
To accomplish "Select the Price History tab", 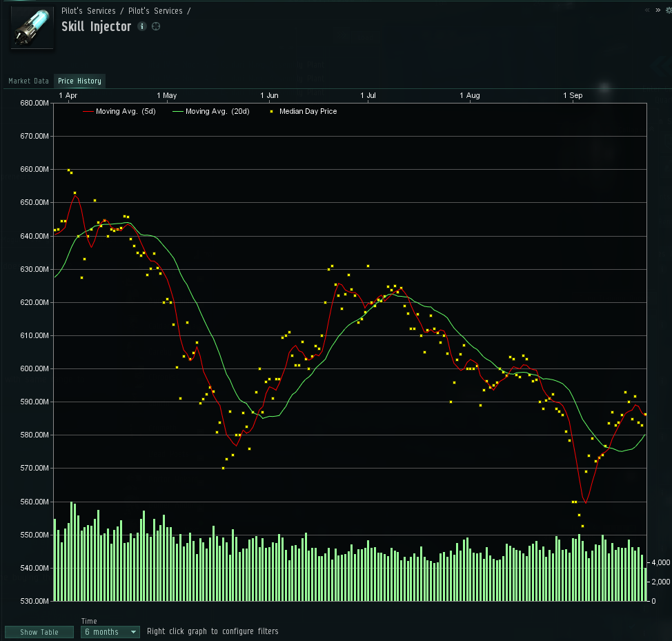I will [x=80, y=81].
